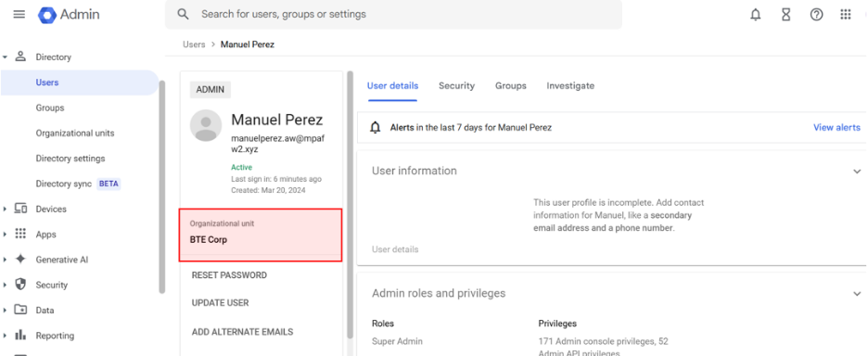Viewport: 868px width, 356px height.
Task: Click the Super Admin role text
Action: [397, 341]
